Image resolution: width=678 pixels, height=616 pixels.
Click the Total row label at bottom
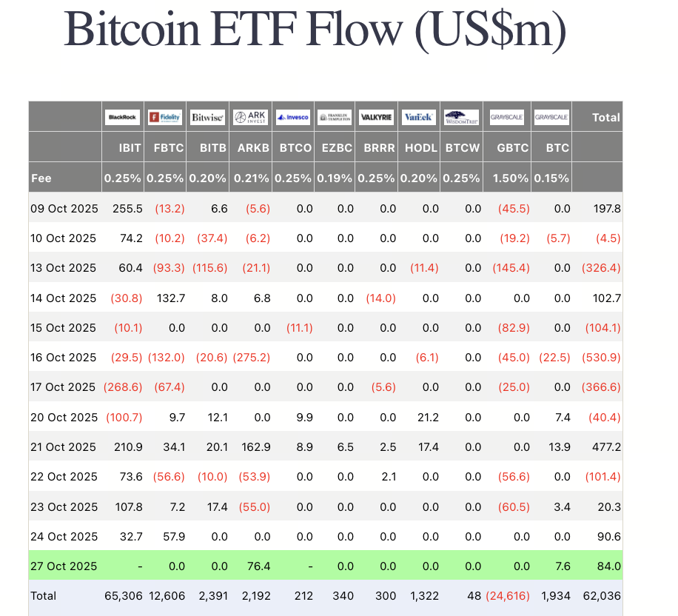43,596
